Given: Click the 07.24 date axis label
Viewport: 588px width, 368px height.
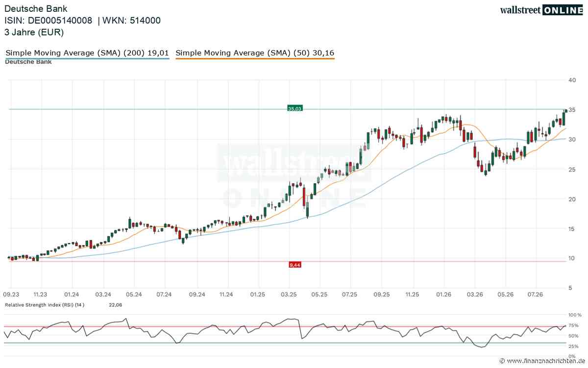Looking at the screenshot, I should click(165, 295).
